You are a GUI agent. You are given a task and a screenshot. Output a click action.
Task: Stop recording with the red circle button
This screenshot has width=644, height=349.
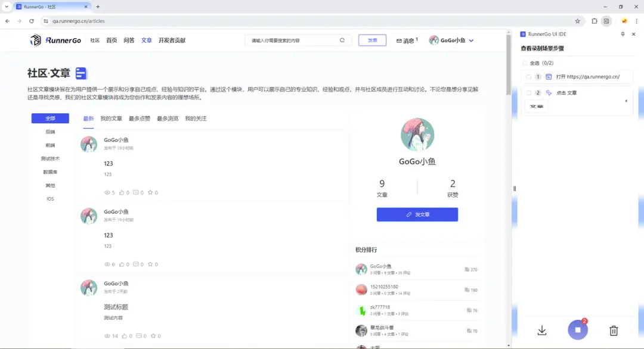tap(577, 329)
